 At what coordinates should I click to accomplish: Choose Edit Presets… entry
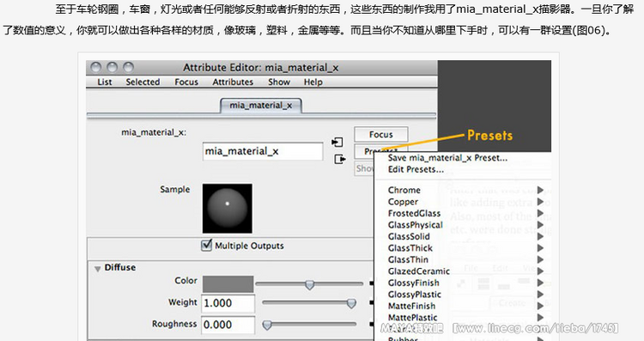[416, 169]
